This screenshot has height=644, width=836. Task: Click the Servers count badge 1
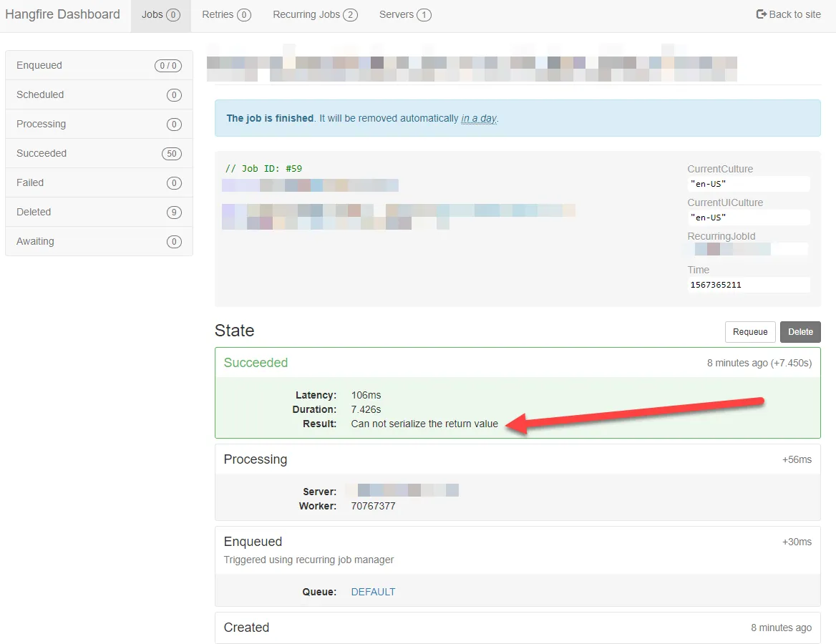(x=424, y=15)
